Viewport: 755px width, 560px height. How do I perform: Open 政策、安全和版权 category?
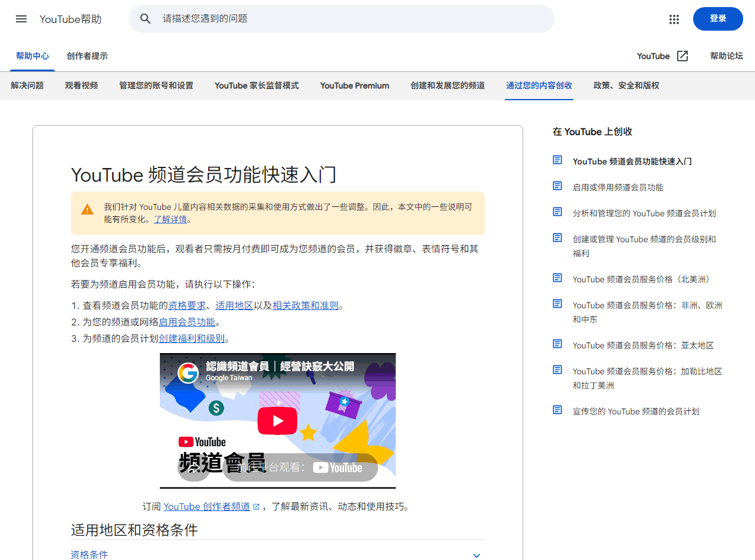coord(626,85)
